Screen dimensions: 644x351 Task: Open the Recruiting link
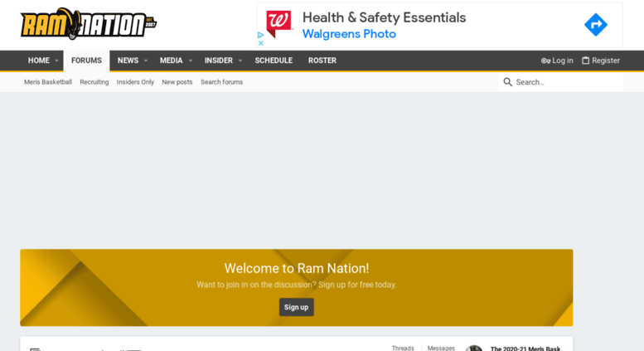click(x=94, y=82)
